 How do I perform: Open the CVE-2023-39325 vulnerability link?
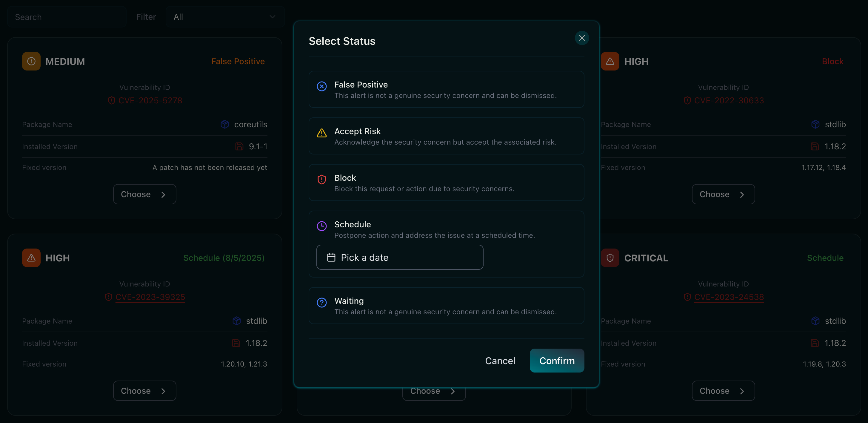150,297
